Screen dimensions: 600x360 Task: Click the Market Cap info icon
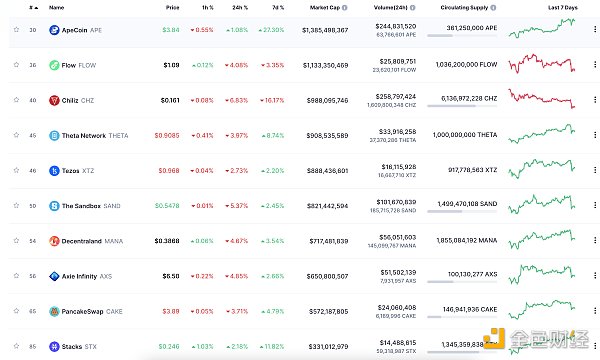click(345, 7)
